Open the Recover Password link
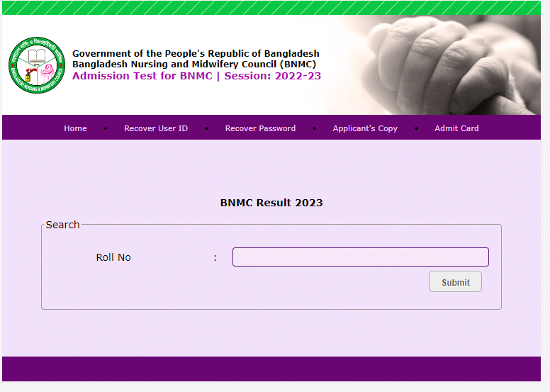The image size is (550, 392). (260, 128)
